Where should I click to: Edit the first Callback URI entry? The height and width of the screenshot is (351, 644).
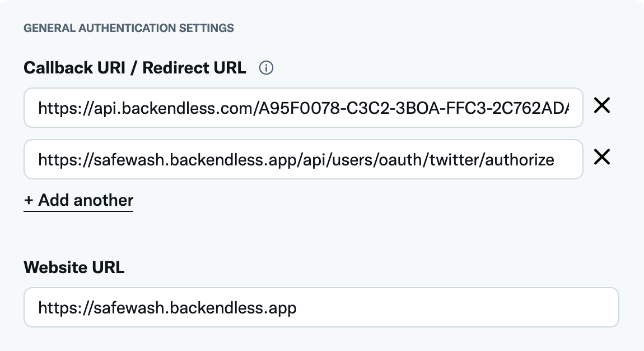[x=303, y=108]
